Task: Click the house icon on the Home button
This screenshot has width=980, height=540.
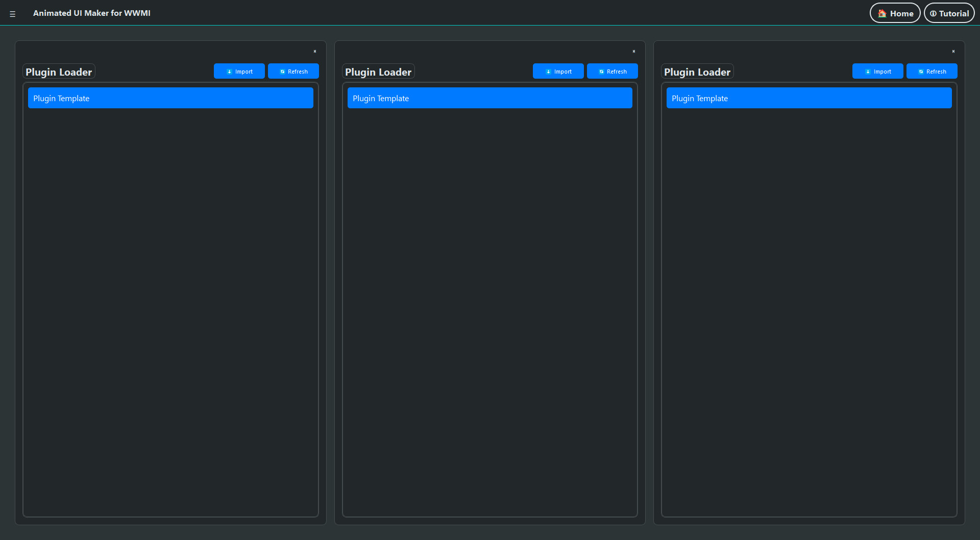Action: [881, 13]
